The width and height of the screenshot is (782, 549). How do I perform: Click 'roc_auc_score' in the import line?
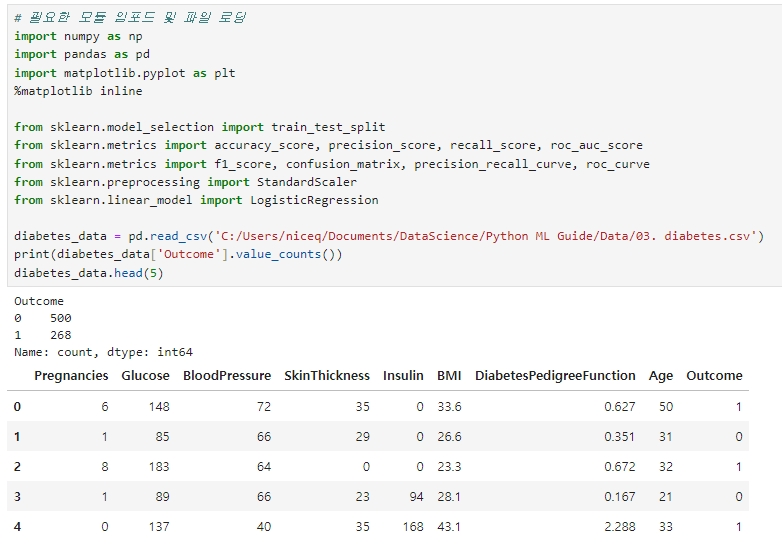[596, 145]
